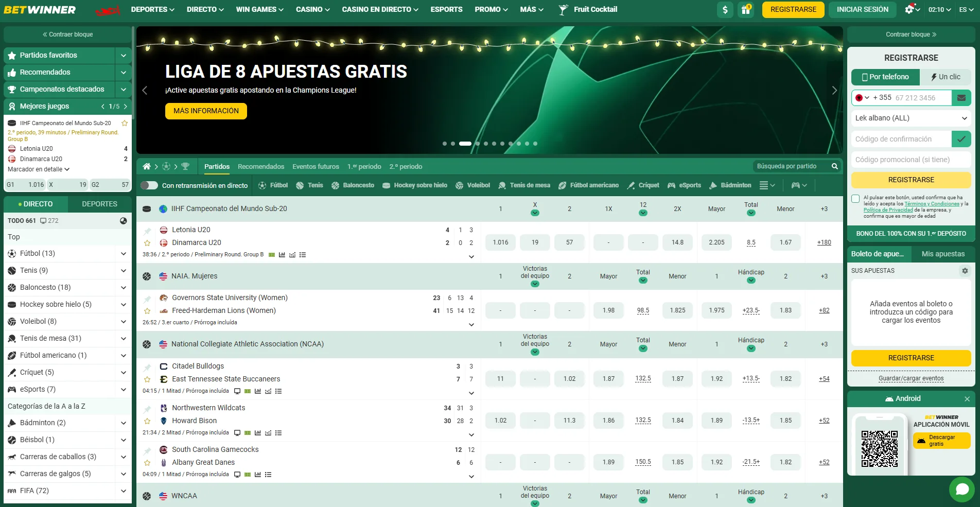Expand Recomendados section chevron
Image resolution: width=980 pixels, height=507 pixels.
[x=124, y=72]
